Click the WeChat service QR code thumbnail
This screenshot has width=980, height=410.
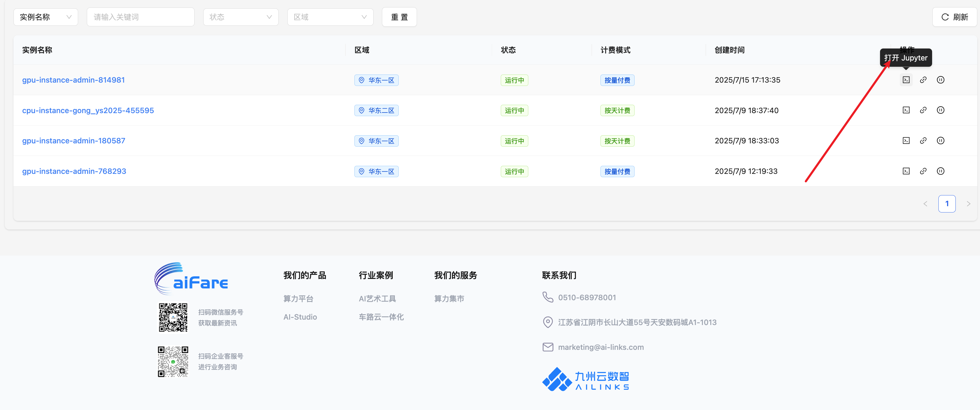coord(173,318)
